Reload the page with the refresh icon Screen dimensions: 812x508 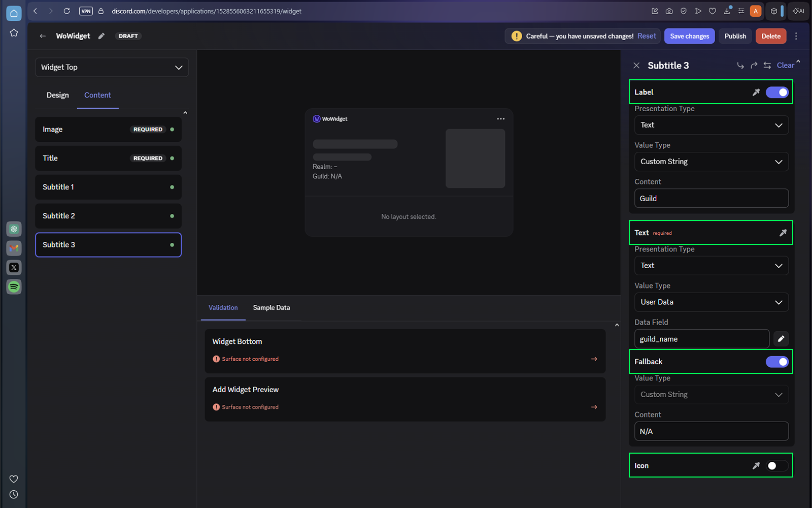pos(66,11)
